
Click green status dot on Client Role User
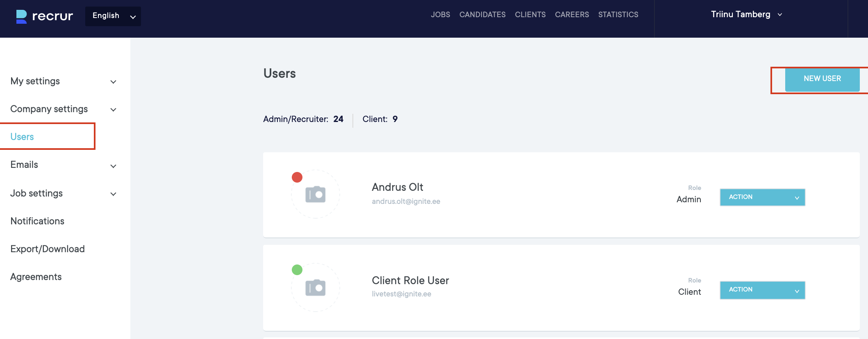click(297, 270)
